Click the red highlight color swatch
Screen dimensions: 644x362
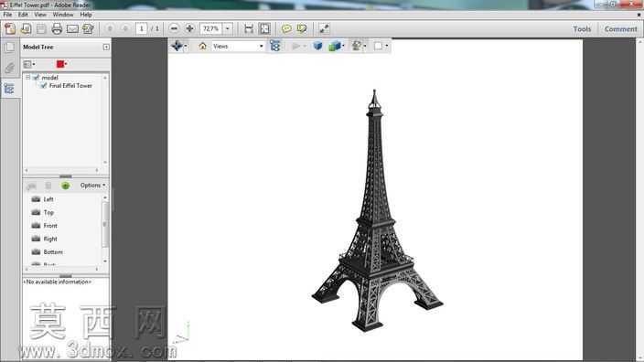point(60,64)
